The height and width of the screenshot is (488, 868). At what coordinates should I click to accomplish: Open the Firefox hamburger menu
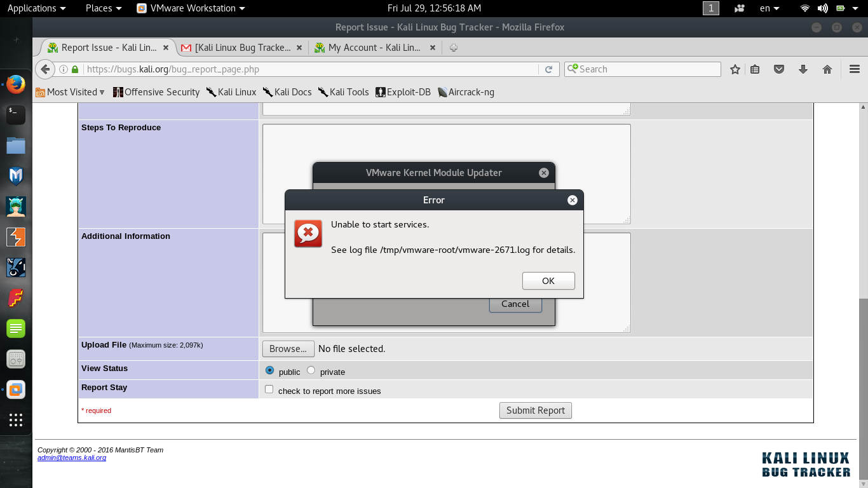(854, 69)
